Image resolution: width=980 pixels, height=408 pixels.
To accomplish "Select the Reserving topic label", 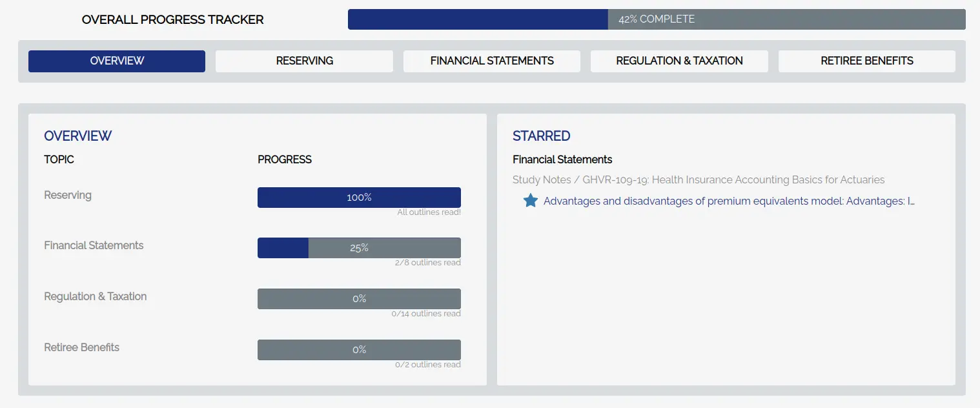I will pos(67,195).
